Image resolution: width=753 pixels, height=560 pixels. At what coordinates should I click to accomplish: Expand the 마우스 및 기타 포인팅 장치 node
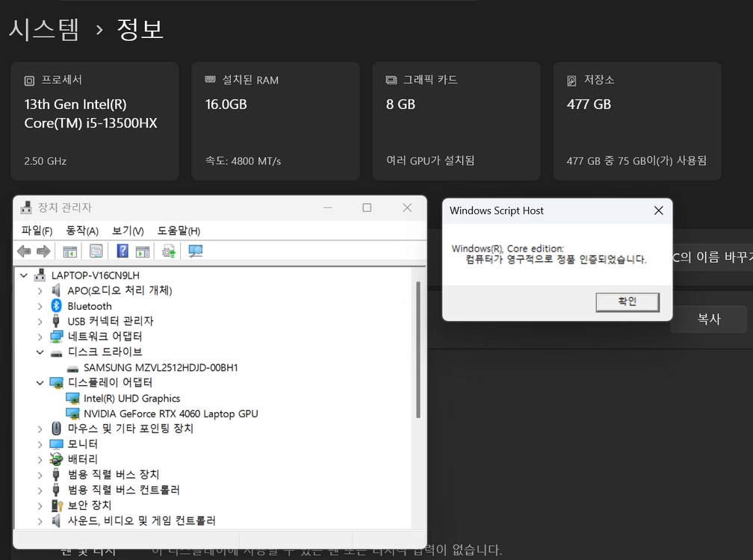[40, 429]
